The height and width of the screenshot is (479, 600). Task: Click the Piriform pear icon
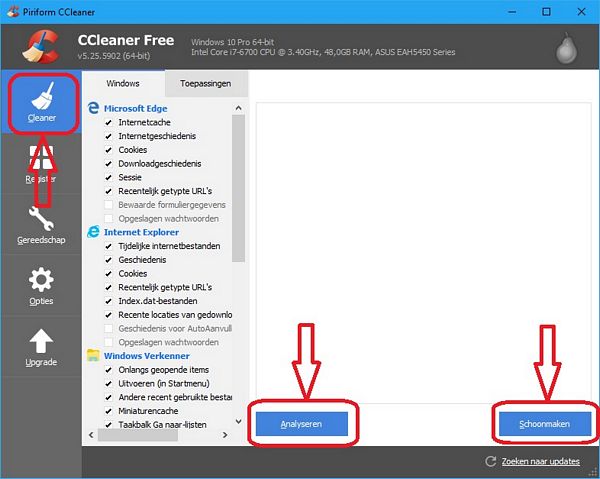pos(566,48)
